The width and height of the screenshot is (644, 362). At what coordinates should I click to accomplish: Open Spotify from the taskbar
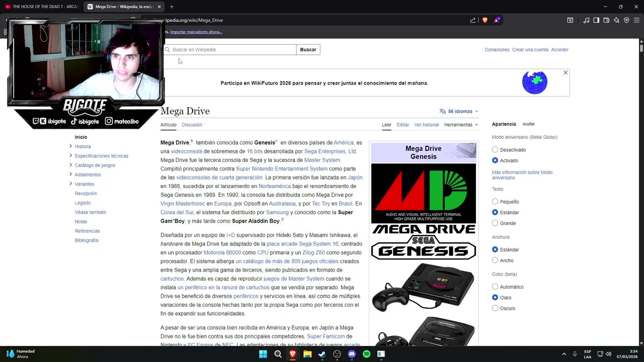coord(366,354)
